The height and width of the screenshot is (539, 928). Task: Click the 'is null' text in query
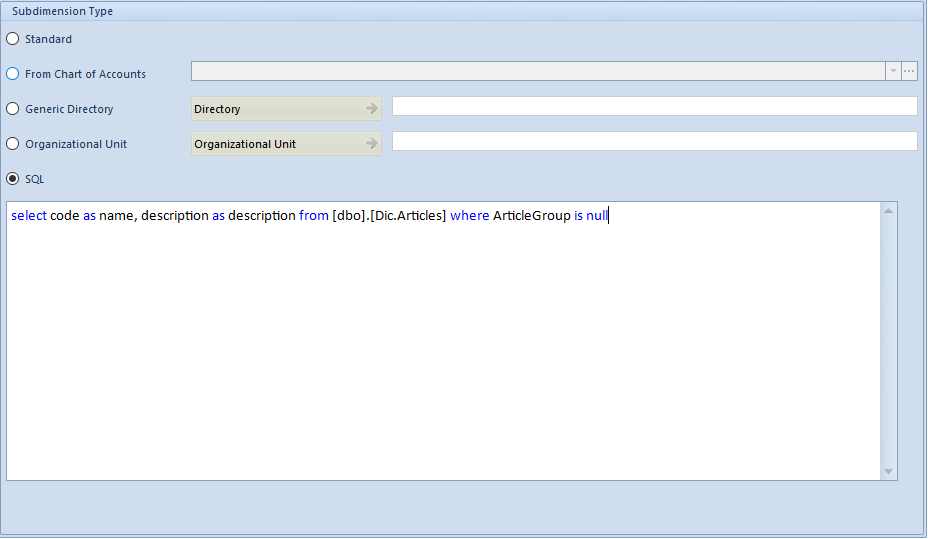point(591,215)
